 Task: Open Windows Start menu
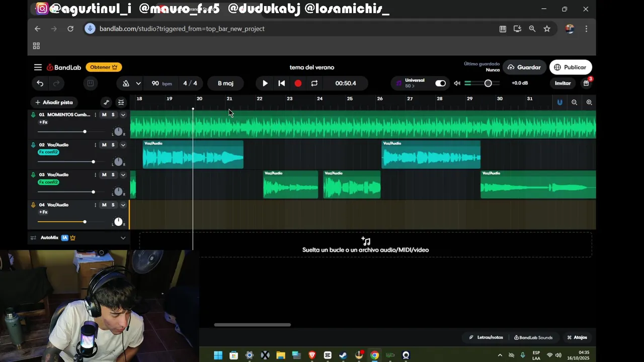pyautogui.click(x=218, y=355)
